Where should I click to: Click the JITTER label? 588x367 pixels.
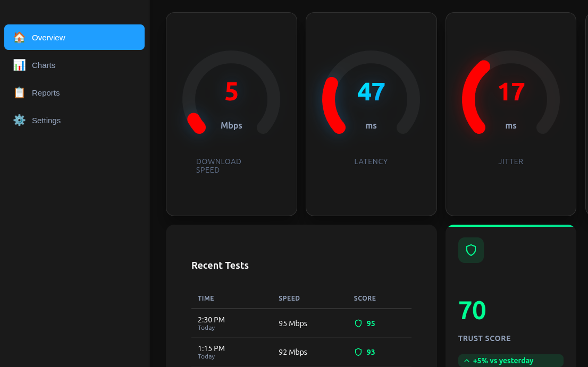point(511,162)
